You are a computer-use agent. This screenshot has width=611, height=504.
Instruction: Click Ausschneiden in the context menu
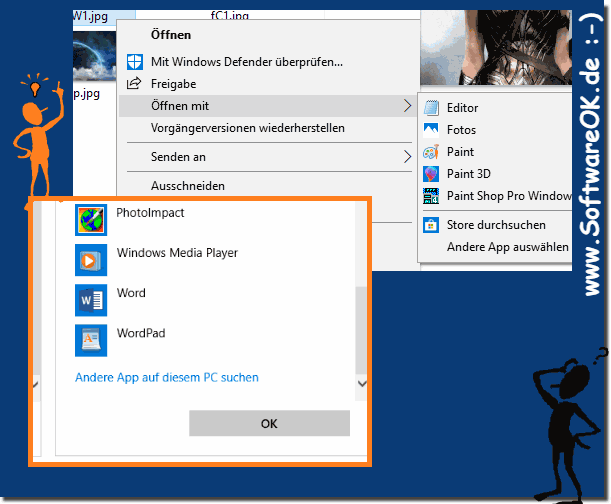pyautogui.click(x=188, y=186)
